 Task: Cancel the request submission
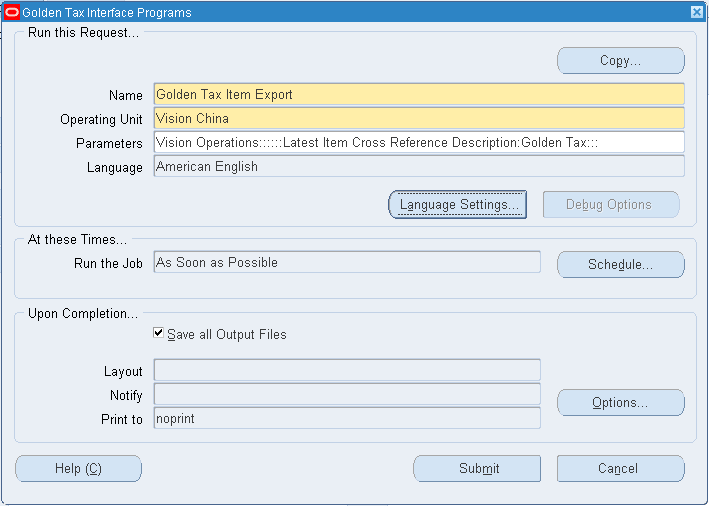(620, 468)
